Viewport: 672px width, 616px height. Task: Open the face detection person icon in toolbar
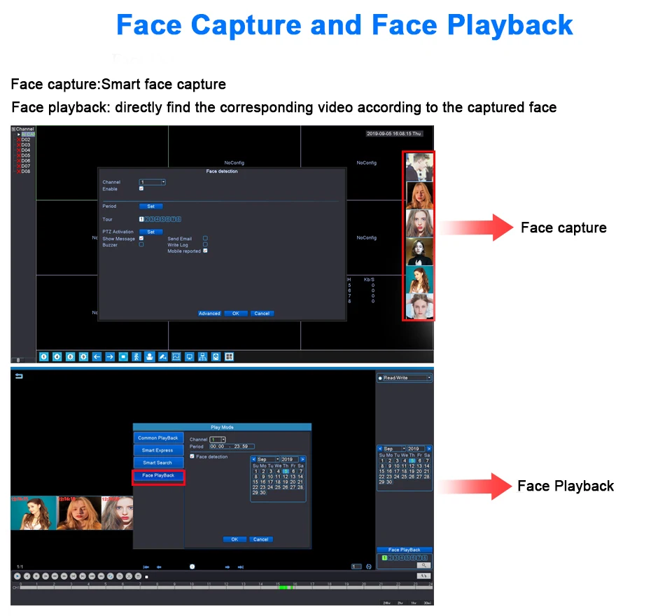point(149,357)
